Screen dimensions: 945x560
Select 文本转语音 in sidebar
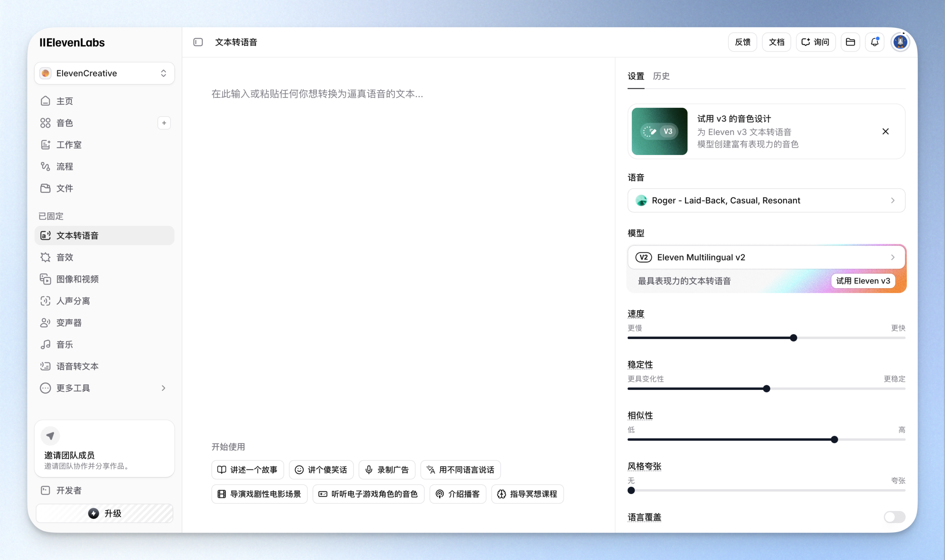pyautogui.click(x=104, y=235)
